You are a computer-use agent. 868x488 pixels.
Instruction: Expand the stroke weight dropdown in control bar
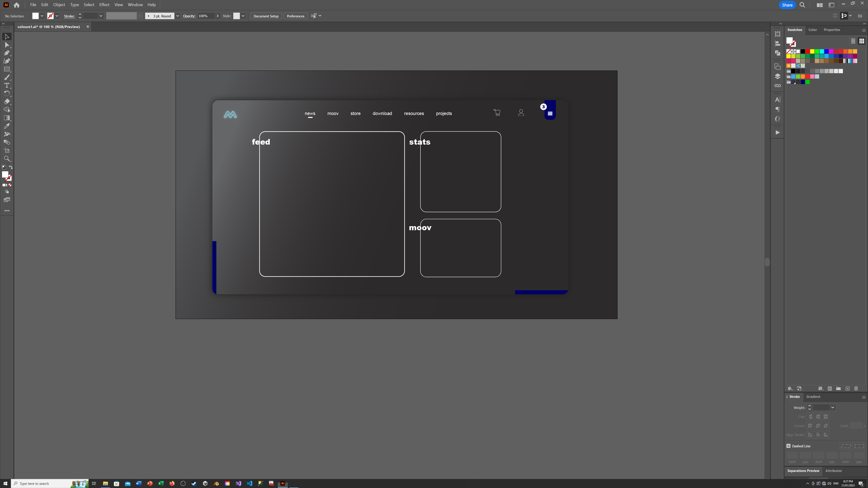[101, 16]
